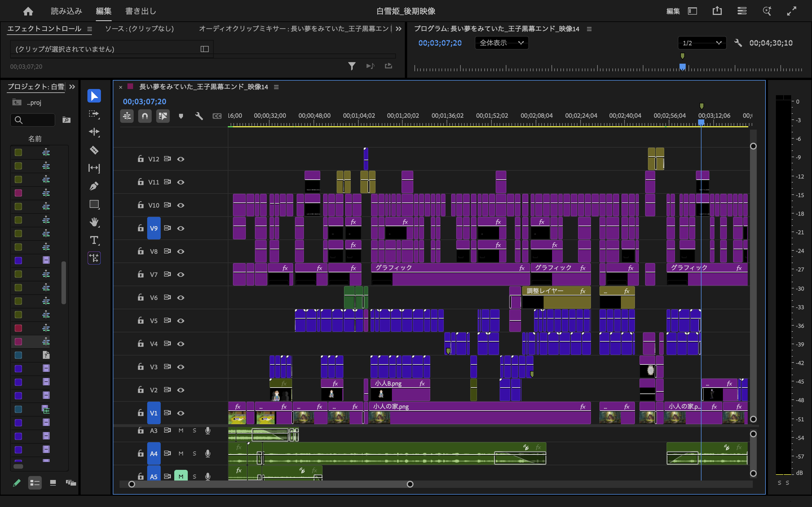Select the Hand tool
This screenshot has height=507, width=812.
coord(94,222)
